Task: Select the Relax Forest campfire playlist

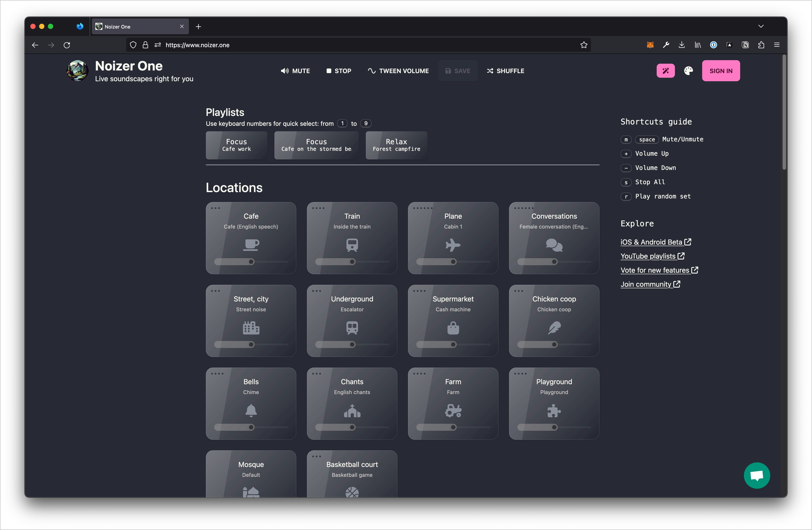Action: [x=397, y=145]
